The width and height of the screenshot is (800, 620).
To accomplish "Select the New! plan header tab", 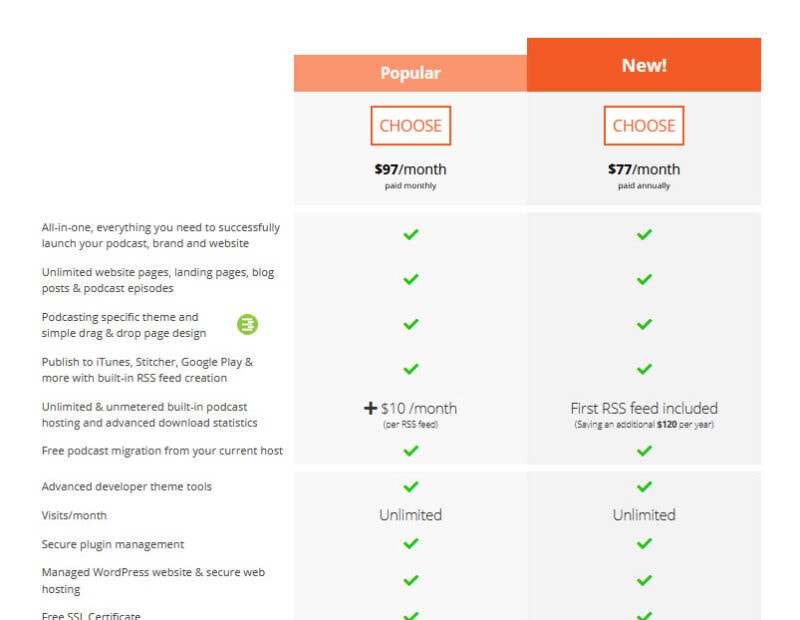I will coord(644,65).
